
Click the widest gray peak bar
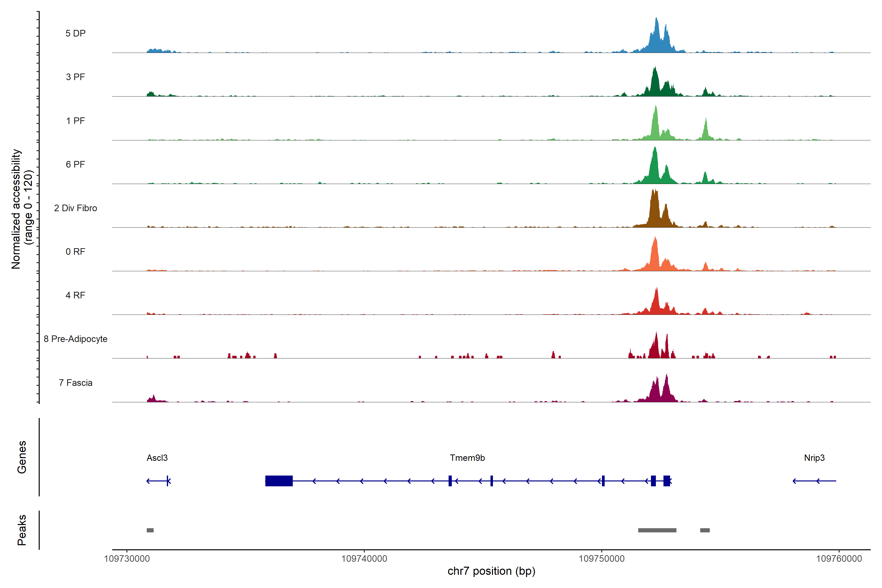(657, 530)
